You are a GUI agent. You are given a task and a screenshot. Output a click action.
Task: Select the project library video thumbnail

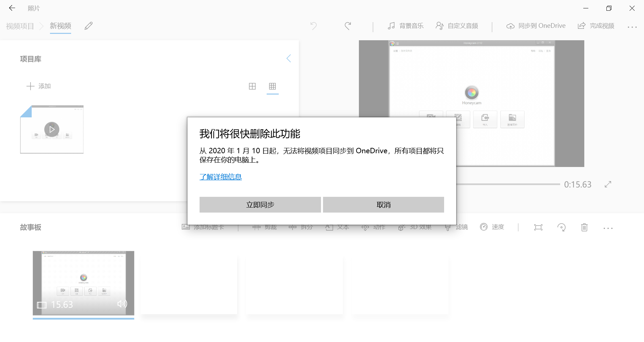52,129
